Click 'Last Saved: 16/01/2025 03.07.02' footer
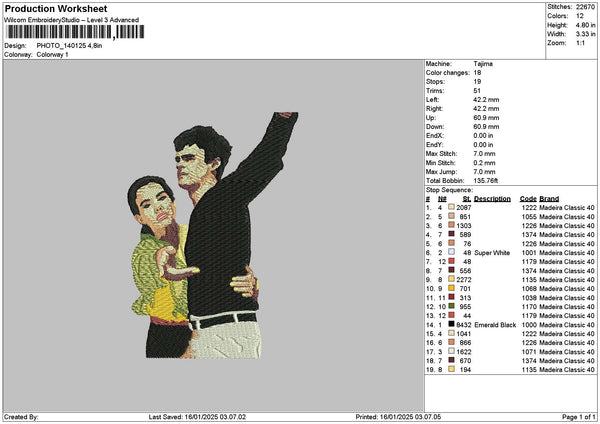 pos(197,417)
